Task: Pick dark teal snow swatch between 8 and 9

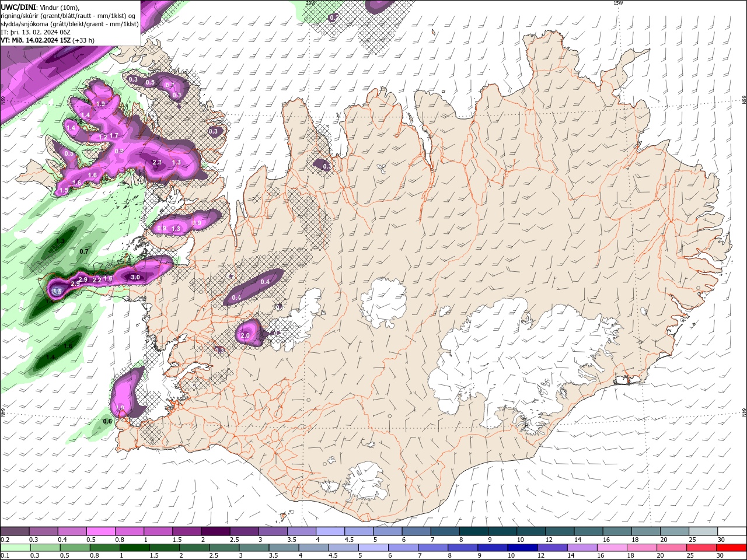Action: [x=473, y=531]
